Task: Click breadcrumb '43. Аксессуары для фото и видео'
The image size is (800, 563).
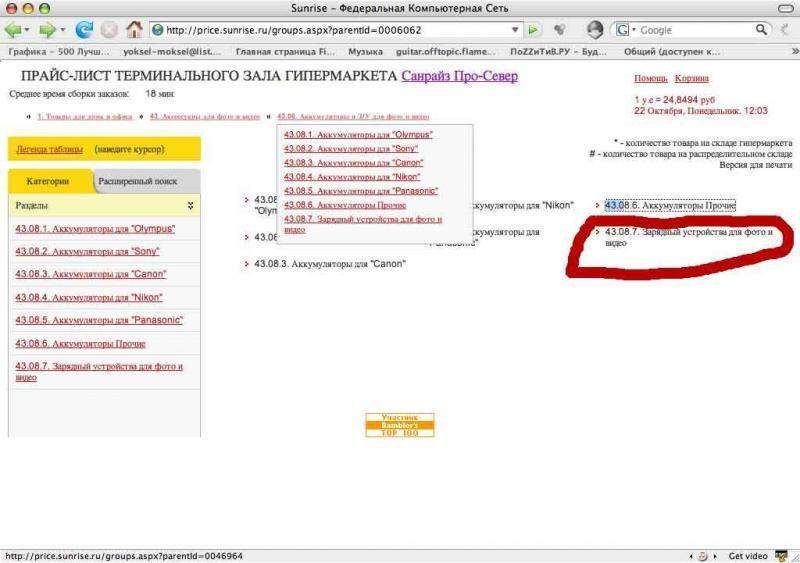Action: click(x=205, y=116)
